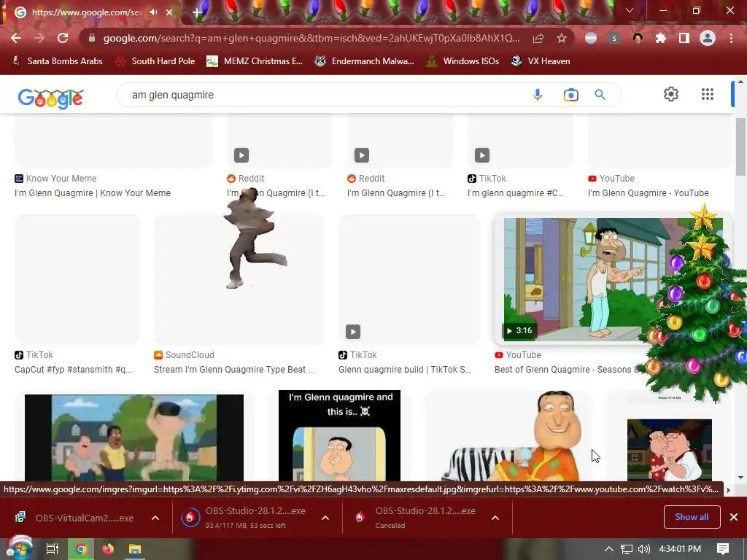
Task: Open the Stream I'm Glenn Quagmire Type Beat SoundCloud result title
Action: pyautogui.click(x=234, y=370)
